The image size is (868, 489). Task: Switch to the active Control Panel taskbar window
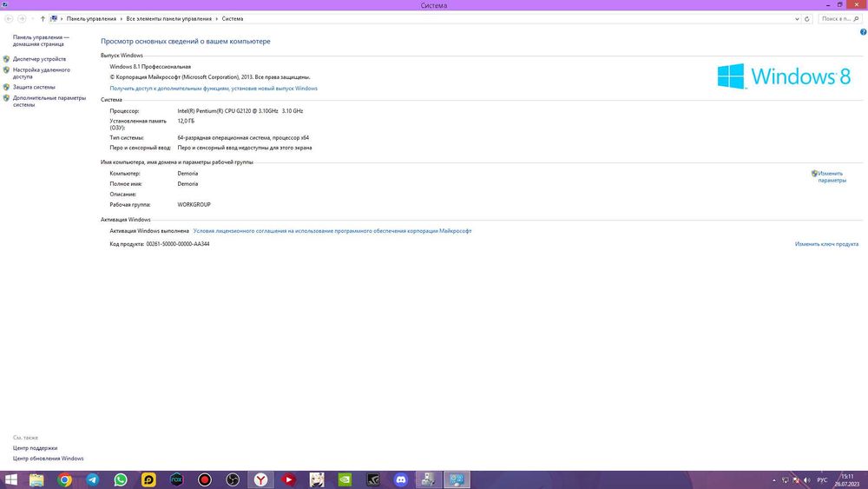(x=457, y=479)
